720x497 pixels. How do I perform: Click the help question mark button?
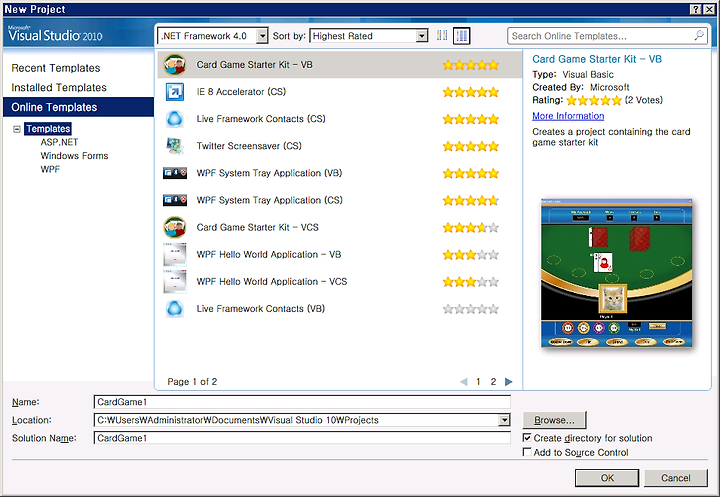(x=696, y=9)
